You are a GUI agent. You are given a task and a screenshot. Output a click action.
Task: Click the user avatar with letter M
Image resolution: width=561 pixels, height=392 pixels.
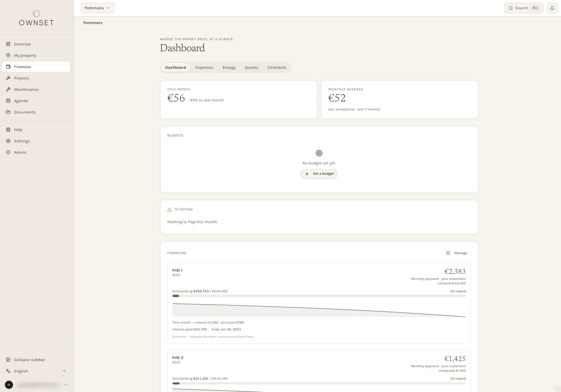[x=9, y=385]
